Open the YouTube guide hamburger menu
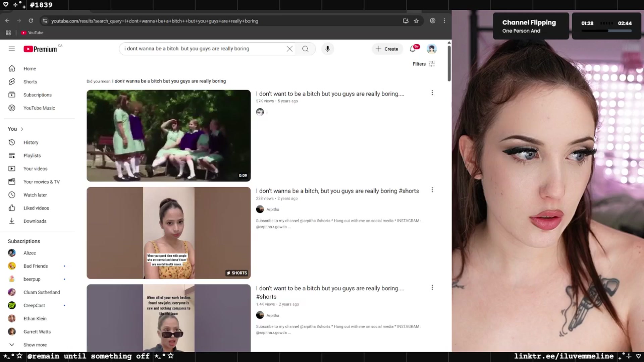This screenshot has height=362, width=644. point(12,49)
